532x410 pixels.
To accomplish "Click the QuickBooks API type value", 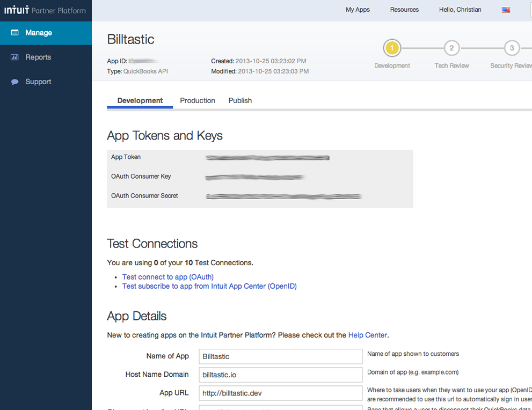I will [145, 71].
